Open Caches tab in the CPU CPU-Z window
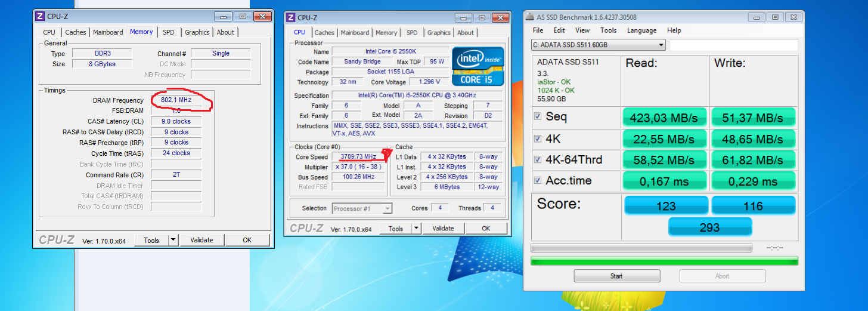 coord(324,33)
